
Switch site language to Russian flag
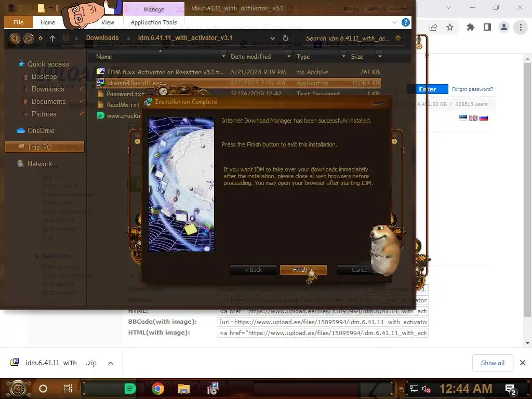[484, 118]
